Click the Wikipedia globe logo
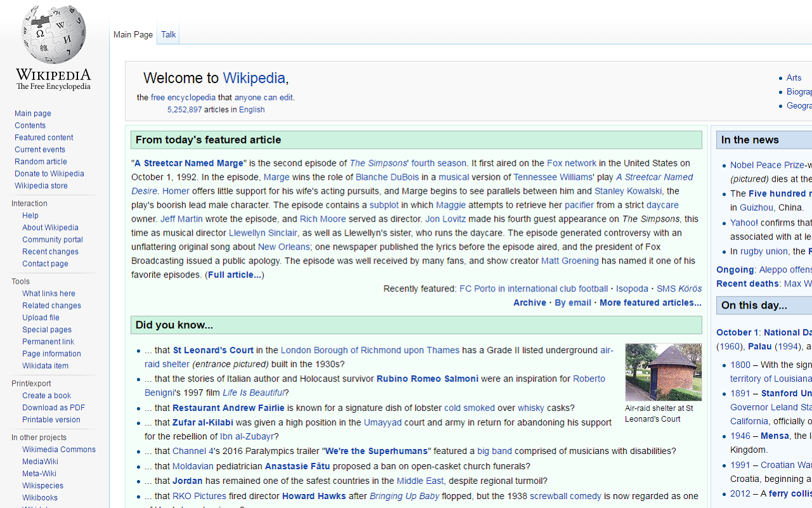 pos(53,48)
